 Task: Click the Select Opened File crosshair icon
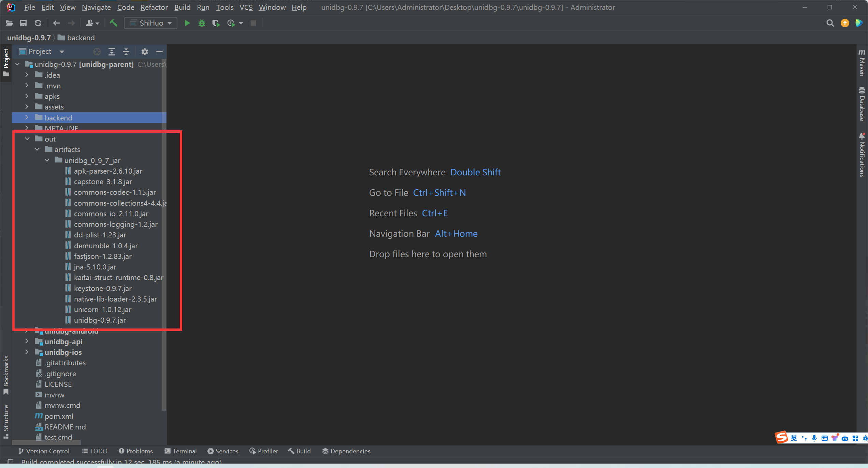(97, 52)
